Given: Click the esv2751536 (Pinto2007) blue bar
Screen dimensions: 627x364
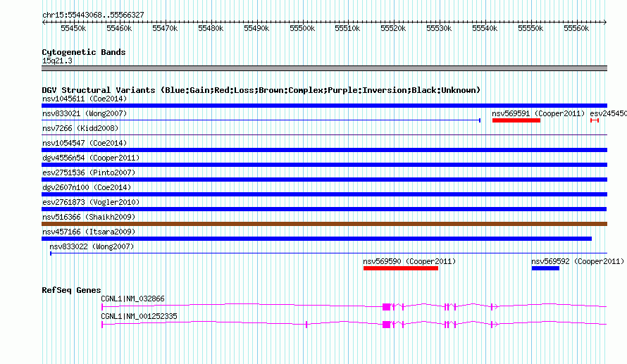Looking at the screenshot, I should [x=324, y=180].
